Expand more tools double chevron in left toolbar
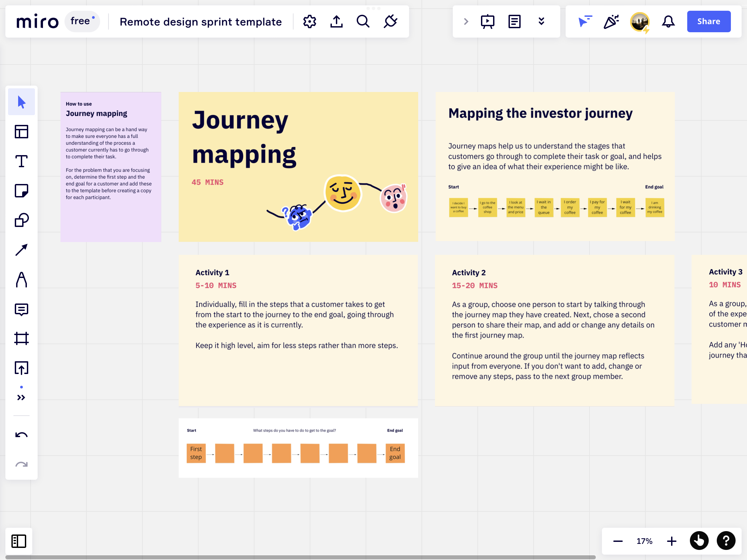747x560 pixels. (x=21, y=398)
